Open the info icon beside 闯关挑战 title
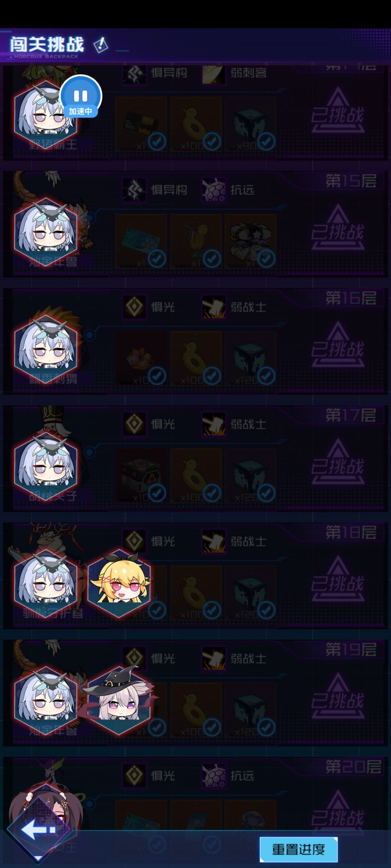The width and height of the screenshot is (391, 868). 101,45
